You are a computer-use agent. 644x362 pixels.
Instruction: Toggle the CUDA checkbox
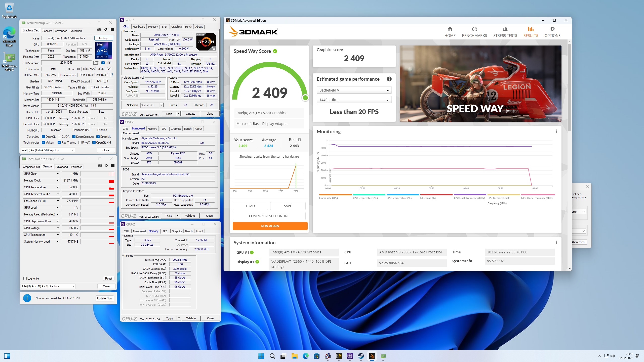tap(59, 137)
